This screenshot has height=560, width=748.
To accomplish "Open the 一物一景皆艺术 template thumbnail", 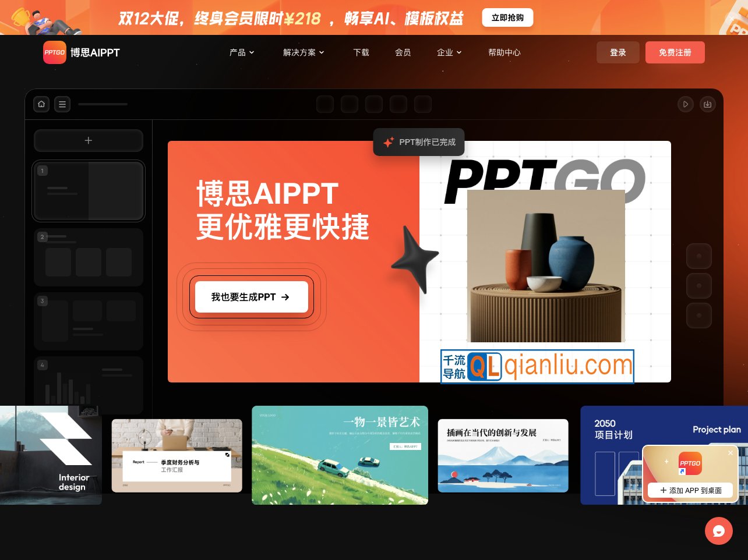I will pos(340,455).
